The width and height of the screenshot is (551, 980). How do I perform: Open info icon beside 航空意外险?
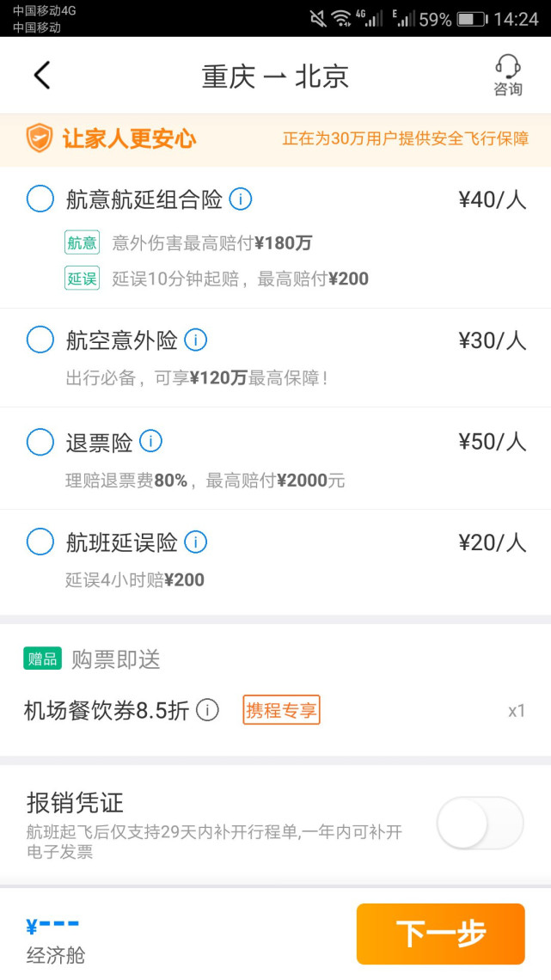point(195,340)
